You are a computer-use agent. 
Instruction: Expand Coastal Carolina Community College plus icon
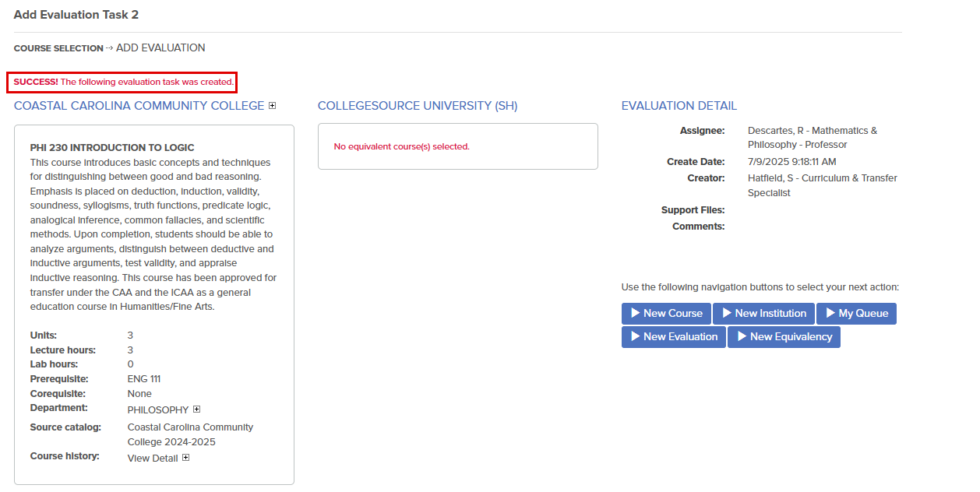[272, 106]
